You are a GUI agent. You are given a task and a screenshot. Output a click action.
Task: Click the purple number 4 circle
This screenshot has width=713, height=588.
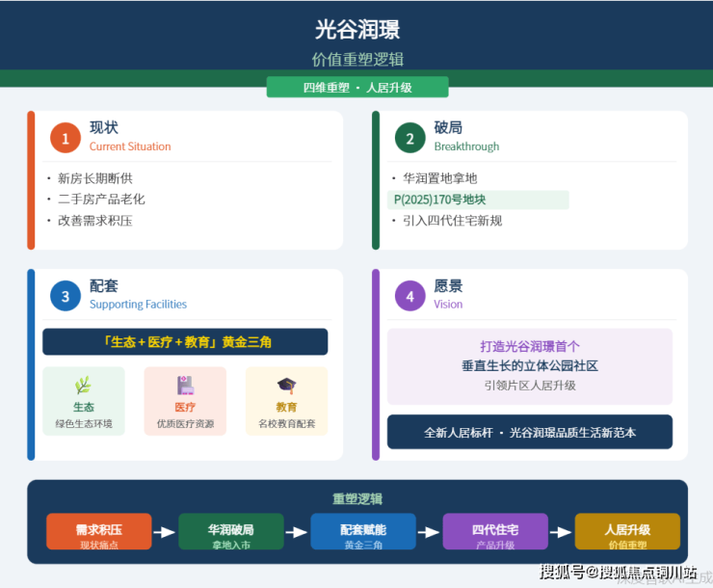coord(409,296)
